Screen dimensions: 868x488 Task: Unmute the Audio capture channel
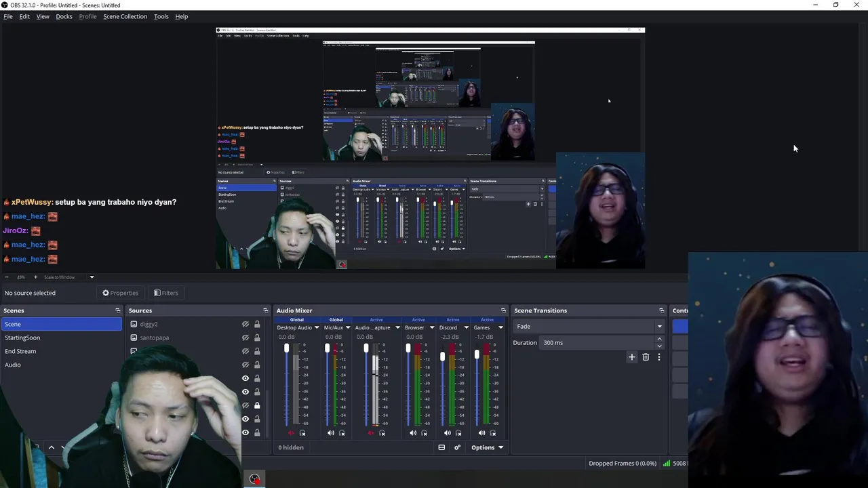tap(371, 433)
